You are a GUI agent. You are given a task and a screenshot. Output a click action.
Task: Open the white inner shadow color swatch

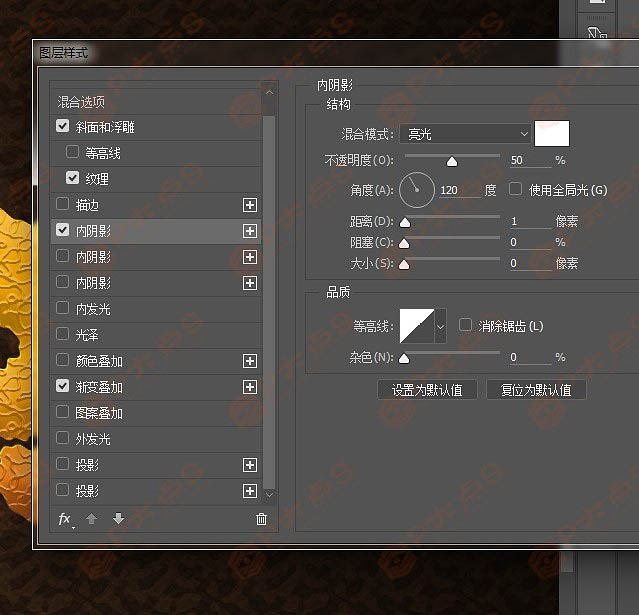552,133
